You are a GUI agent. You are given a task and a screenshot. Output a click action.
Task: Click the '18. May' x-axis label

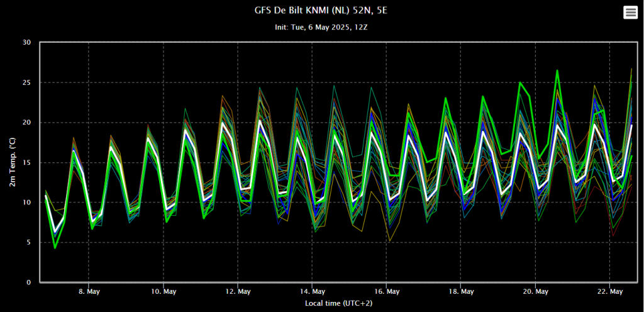(461, 291)
